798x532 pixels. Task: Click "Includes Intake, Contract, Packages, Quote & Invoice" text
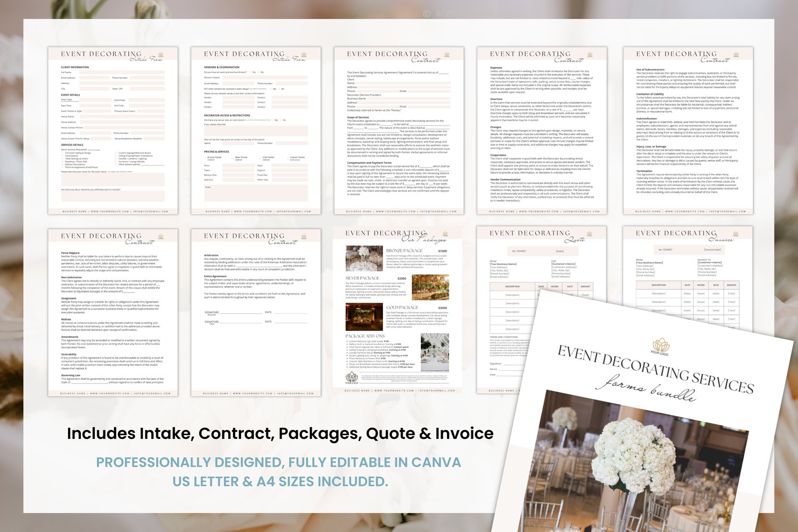point(280,434)
